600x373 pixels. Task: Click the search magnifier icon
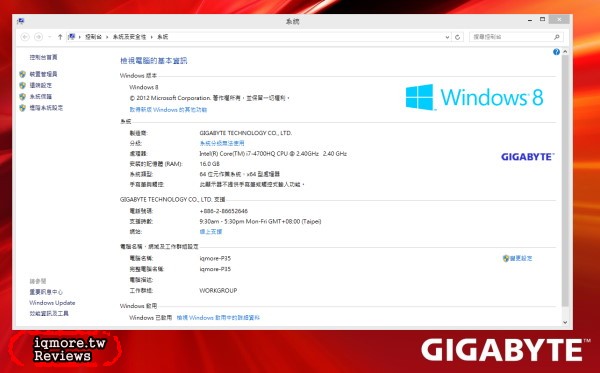[557, 37]
